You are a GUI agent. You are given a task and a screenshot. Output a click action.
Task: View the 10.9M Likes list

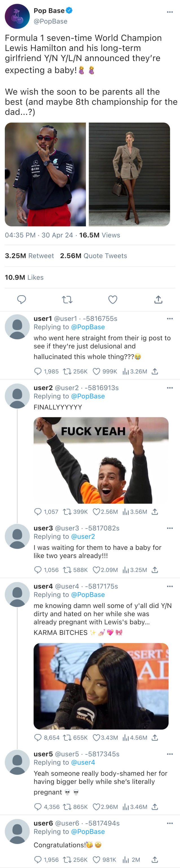(24, 277)
